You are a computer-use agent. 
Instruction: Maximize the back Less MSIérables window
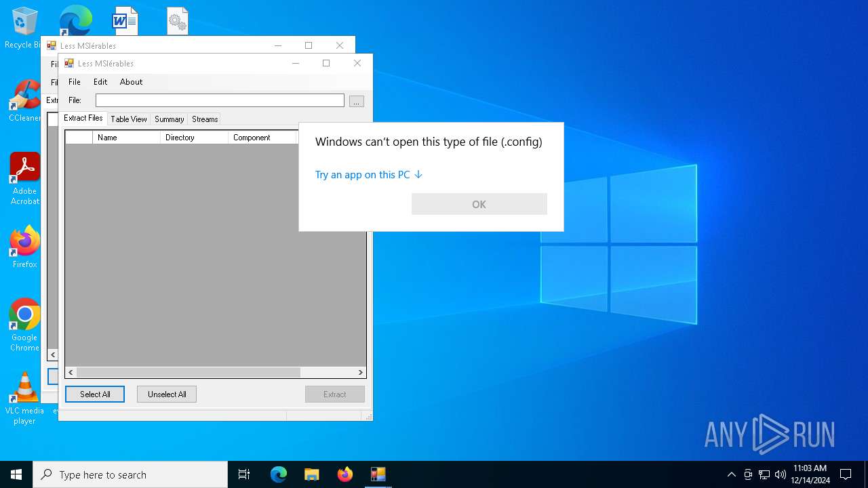tap(309, 45)
